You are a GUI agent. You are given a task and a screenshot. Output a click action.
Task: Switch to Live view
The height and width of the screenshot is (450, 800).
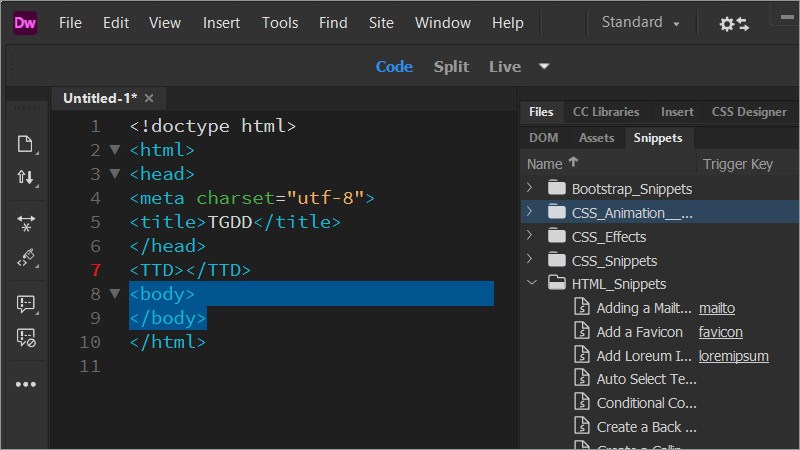pyautogui.click(x=505, y=67)
